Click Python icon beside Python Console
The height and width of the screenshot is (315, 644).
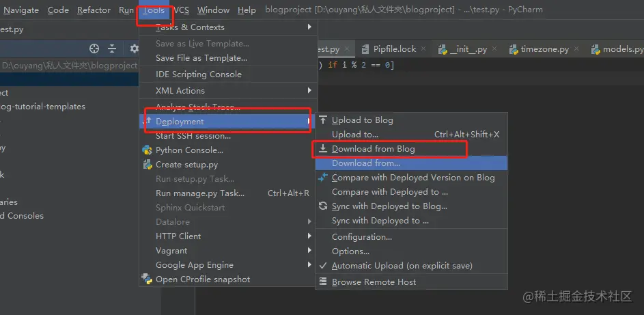pos(147,150)
